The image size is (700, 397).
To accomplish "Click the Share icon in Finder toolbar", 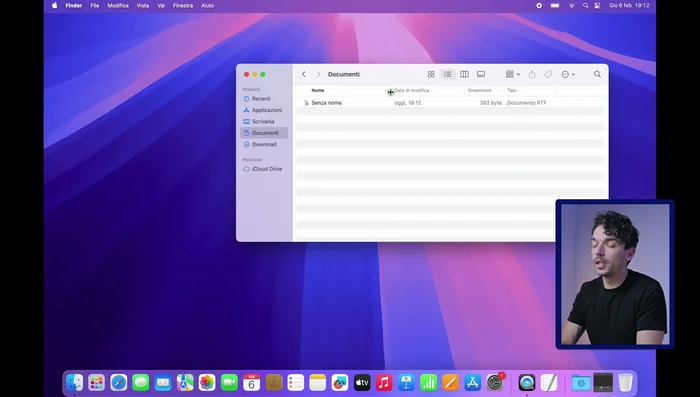I will pyautogui.click(x=532, y=74).
